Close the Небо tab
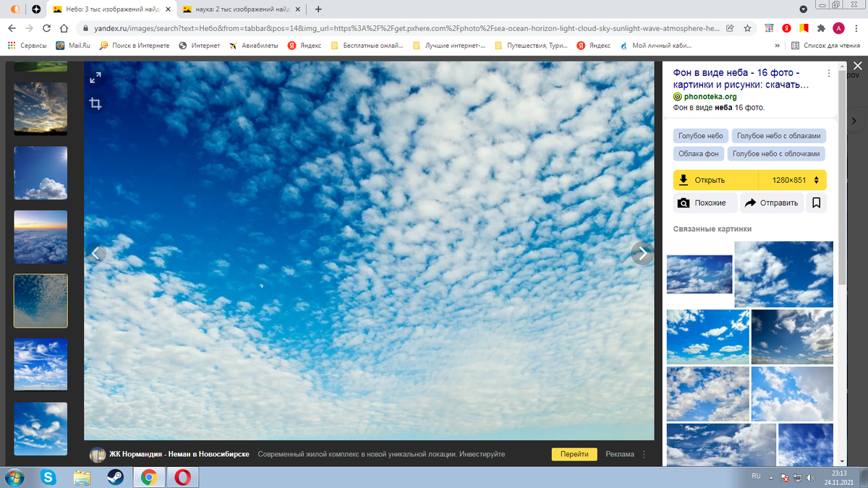The image size is (868, 488). pyautogui.click(x=167, y=9)
